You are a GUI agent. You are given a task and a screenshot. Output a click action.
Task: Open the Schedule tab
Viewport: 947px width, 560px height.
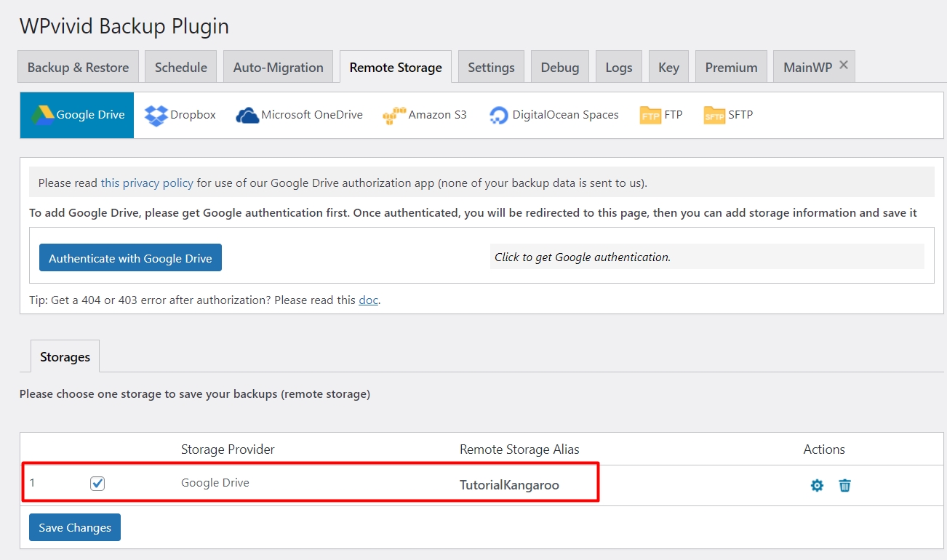tap(181, 68)
